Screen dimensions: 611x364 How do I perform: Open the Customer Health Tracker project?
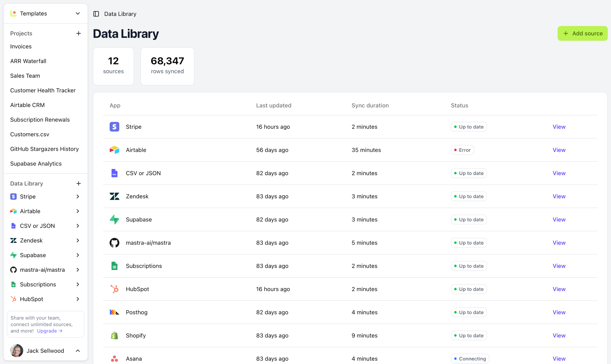pyautogui.click(x=43, y=90)
